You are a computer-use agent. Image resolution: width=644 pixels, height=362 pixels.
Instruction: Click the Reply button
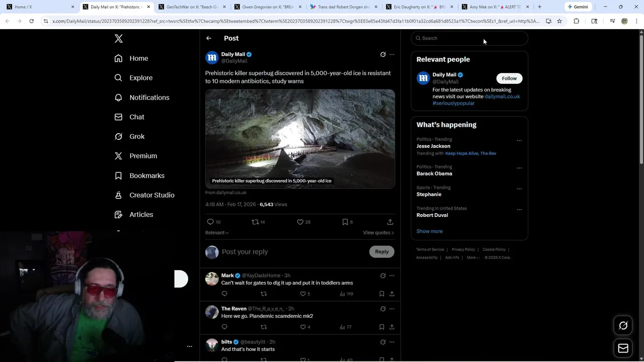[x=382, y=252]
